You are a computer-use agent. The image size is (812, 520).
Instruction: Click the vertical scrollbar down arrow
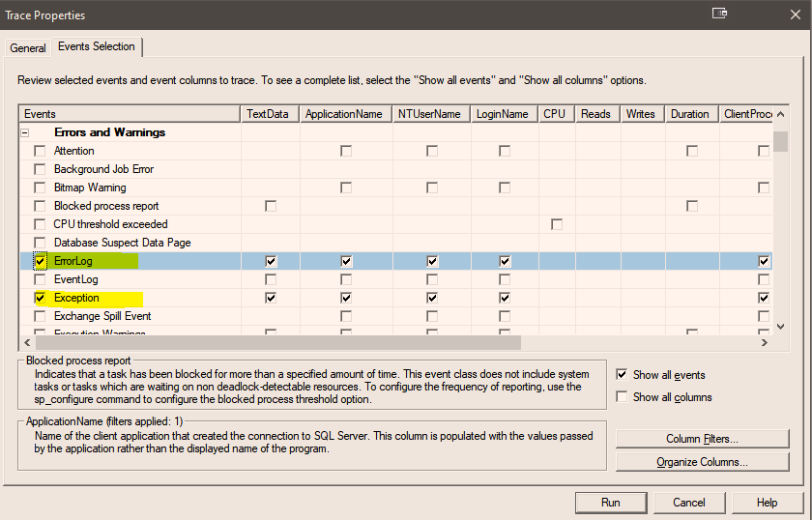780,327
